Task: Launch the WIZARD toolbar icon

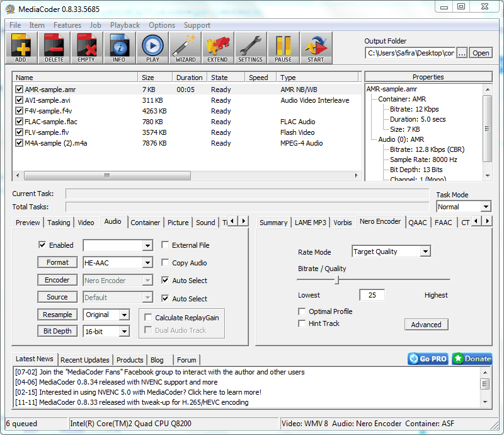Action: pos(185,48)
